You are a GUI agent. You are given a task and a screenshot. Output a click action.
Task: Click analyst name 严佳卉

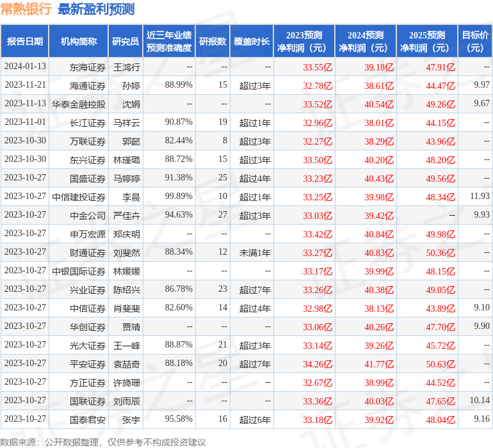click(126, 215)
